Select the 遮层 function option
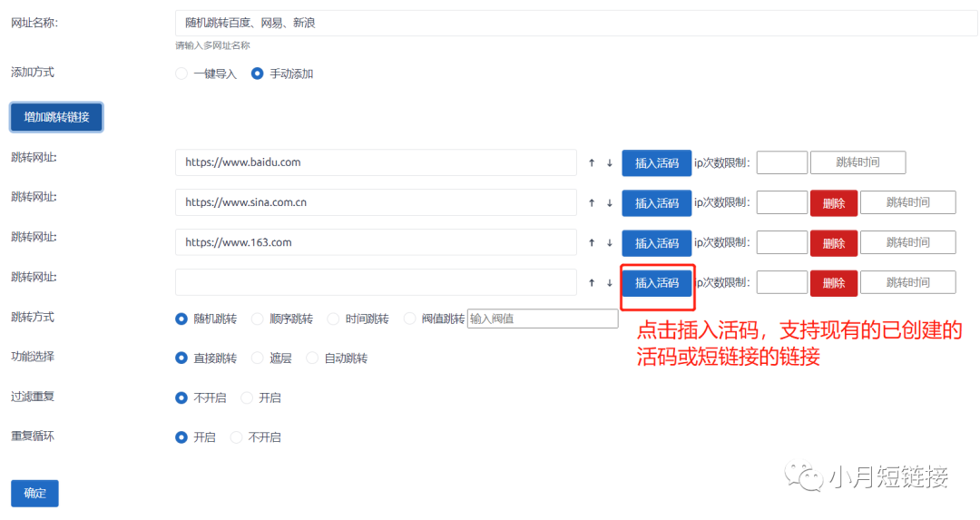Image resolution: width=980 pixels, height=520 pixels. click(x=258, y=358)
